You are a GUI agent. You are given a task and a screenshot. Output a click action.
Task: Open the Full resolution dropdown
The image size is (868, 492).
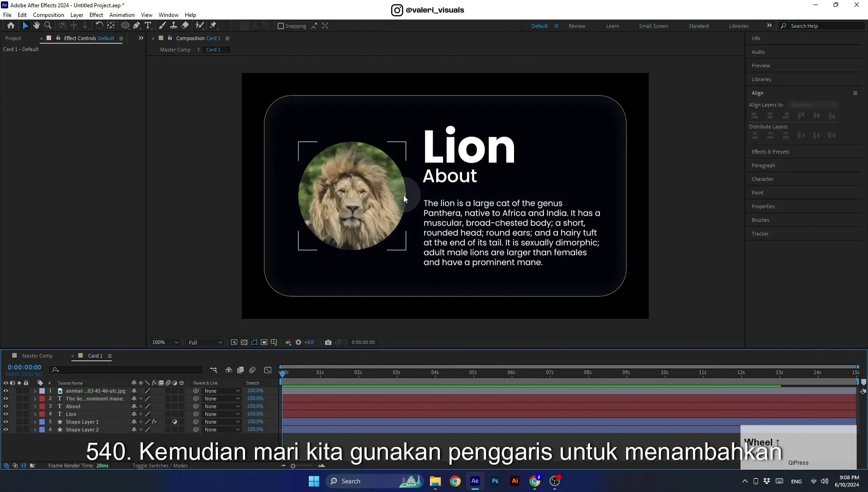(205, 342)
